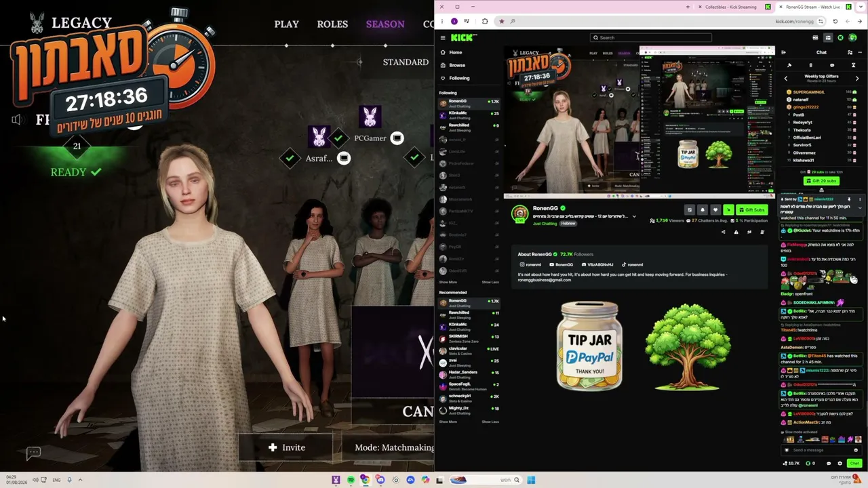Open ronenml Instagram link
This screenshot has height=488, width=868.
point(530,264)
